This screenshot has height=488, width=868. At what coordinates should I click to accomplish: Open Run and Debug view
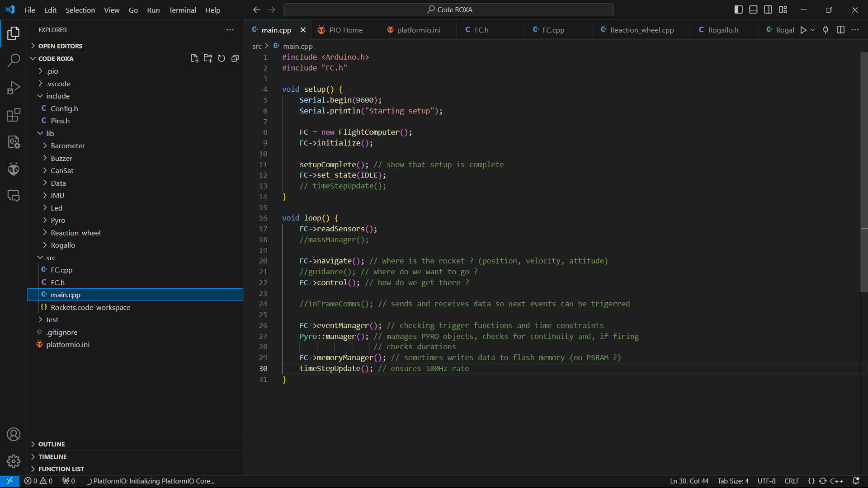14,87
